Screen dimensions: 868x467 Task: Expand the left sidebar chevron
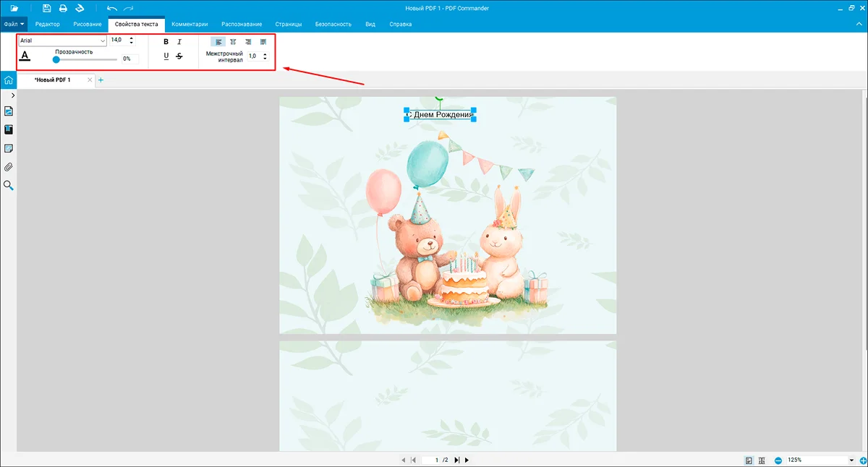coord(13,95)
